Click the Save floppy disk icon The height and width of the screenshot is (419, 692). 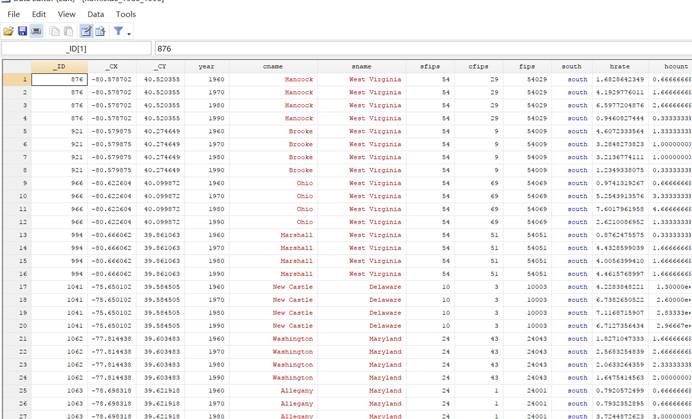tap(23, 31)
